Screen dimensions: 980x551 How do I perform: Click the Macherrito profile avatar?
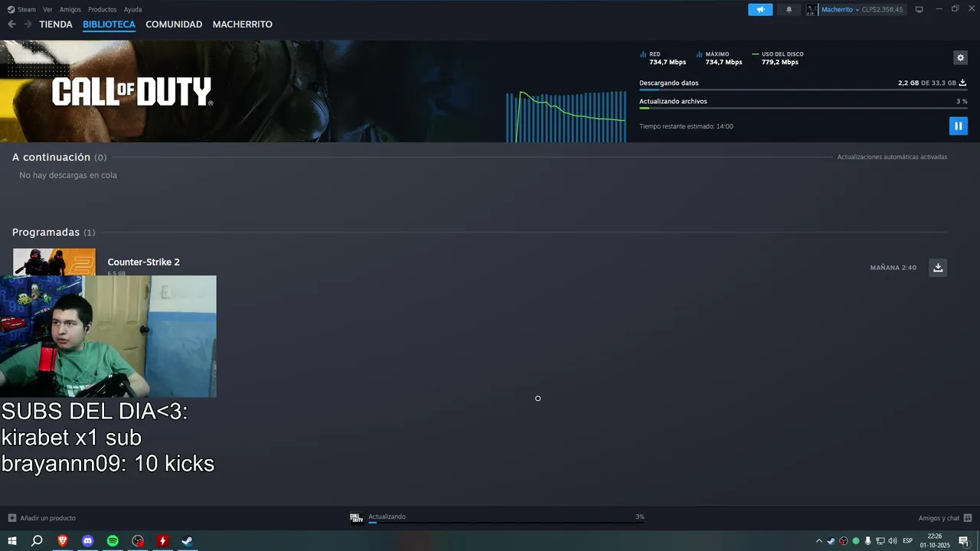[812, 10]
